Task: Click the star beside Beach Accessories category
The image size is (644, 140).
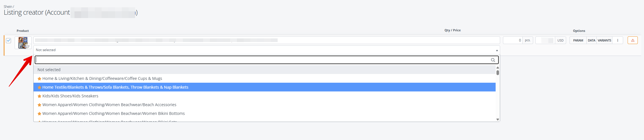Action: coord(39,105)
